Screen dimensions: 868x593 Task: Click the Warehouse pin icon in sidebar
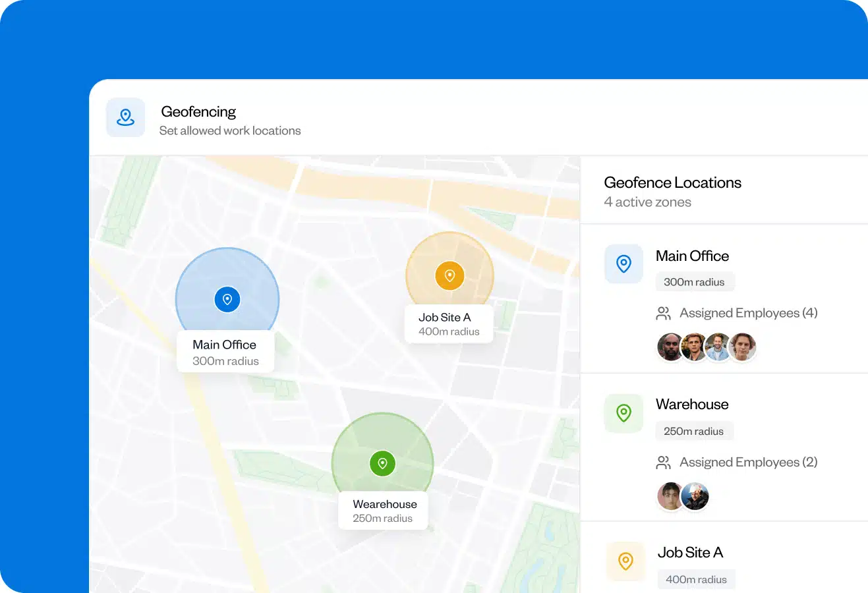click(x=623, y=413)
